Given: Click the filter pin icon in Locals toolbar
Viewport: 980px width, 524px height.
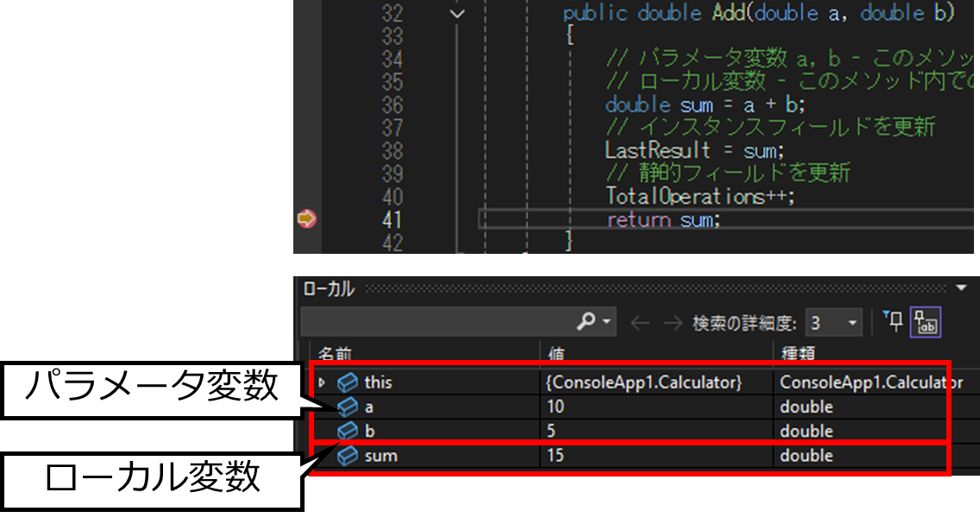Looking at the screenshot, I should (x=893, y=321).
